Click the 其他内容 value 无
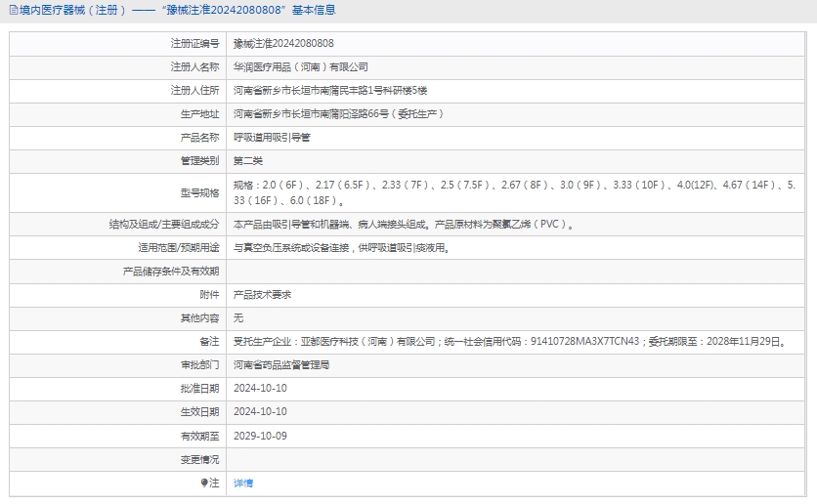This screenshot has width=817, height=504. click(x=238, y=318)
